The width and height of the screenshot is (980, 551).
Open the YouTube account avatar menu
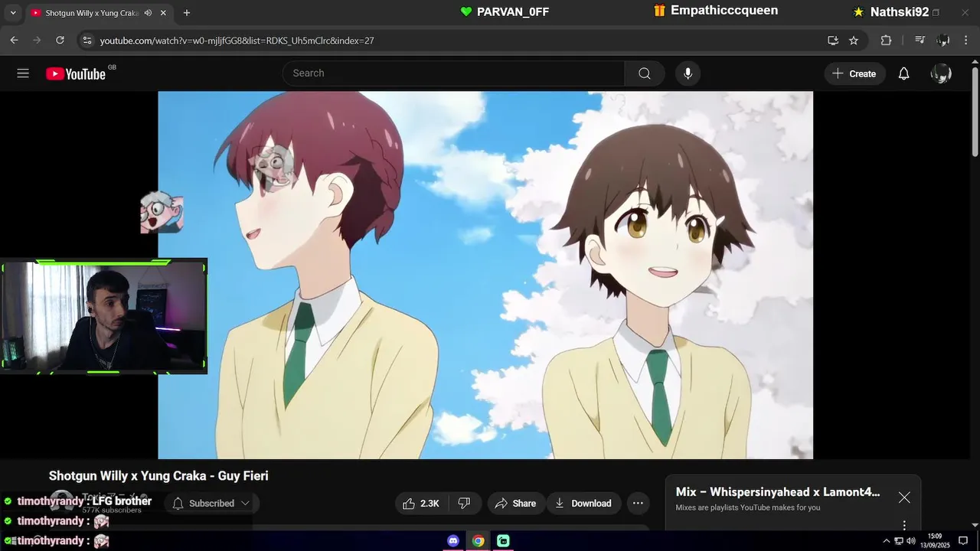[941, 73]
